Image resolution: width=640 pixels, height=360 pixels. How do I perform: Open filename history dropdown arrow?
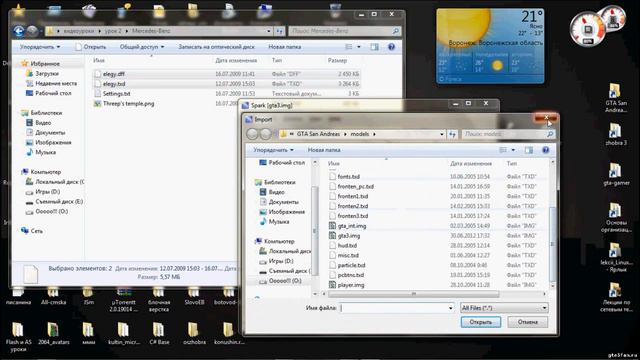[x=450, y=308]
